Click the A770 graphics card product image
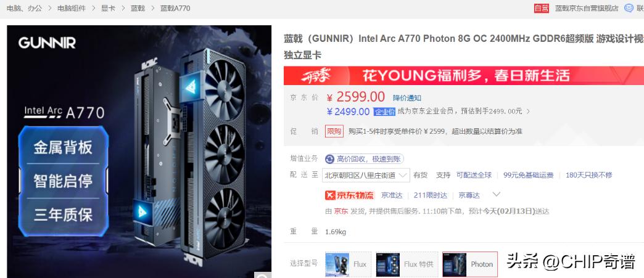The height and width of the screenshot is (278, 644). click(139, 152)
